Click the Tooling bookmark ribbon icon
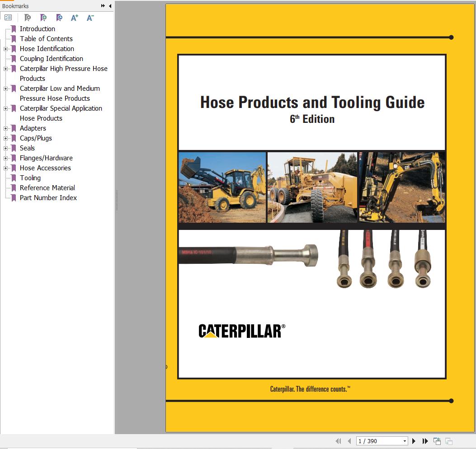Image resolution: width=476 pixels, height=449 pixels. (14, 178)
